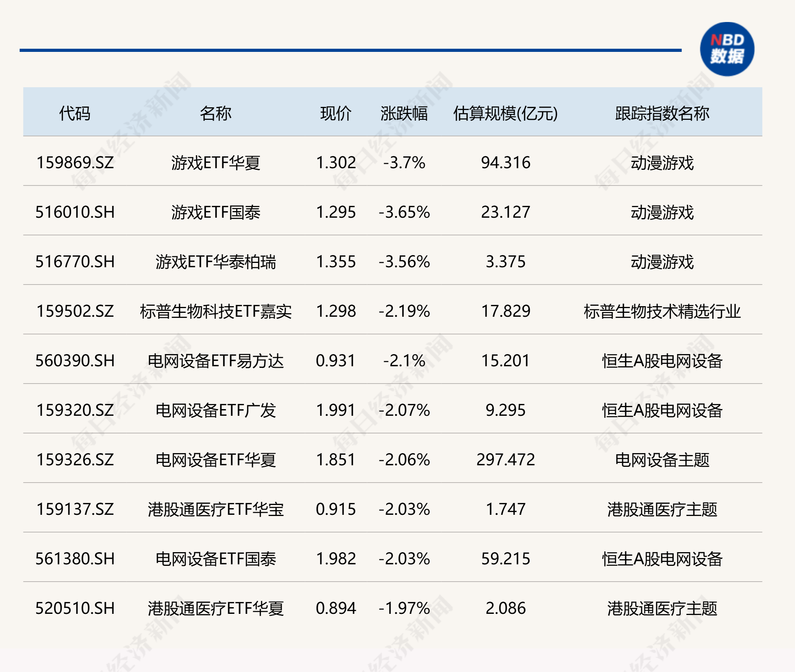The image size is (795, 672).
Task: Click code 520510.SH
Action: click(77, 608)
